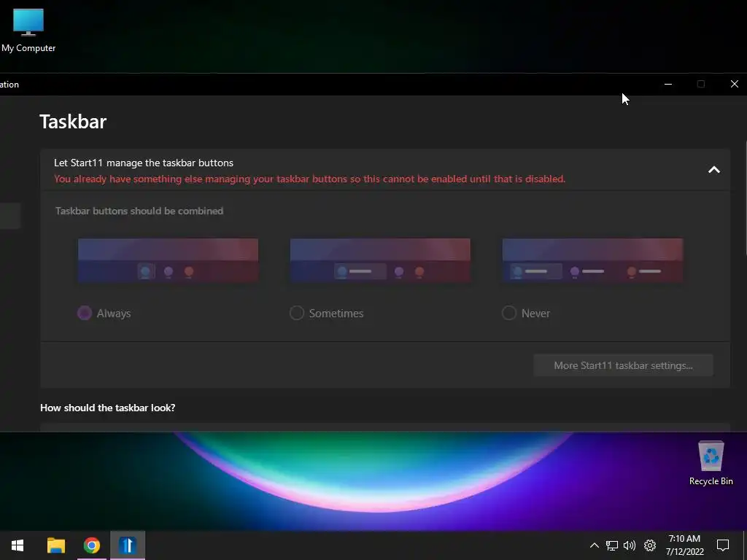Collapse the Let Start11 manage taskbar section

pos(713,169)
